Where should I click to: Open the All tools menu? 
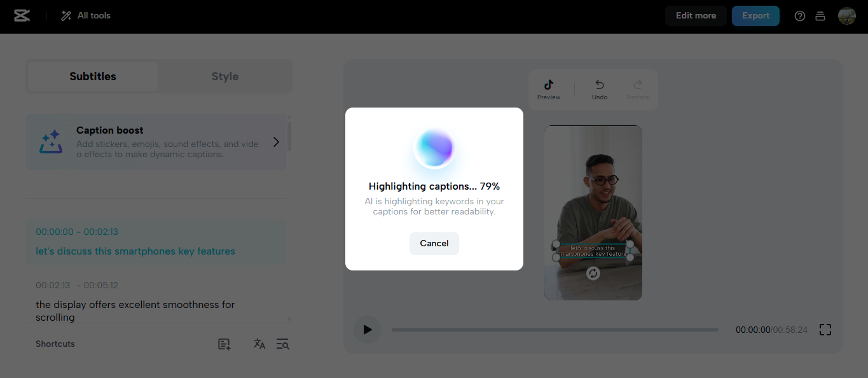[85, 15]
